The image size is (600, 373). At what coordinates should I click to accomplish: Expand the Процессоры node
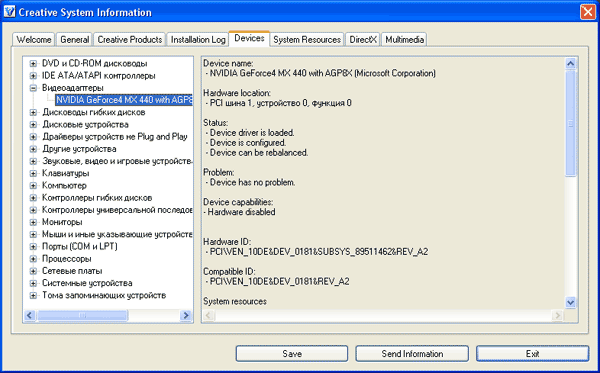point(33,259)
